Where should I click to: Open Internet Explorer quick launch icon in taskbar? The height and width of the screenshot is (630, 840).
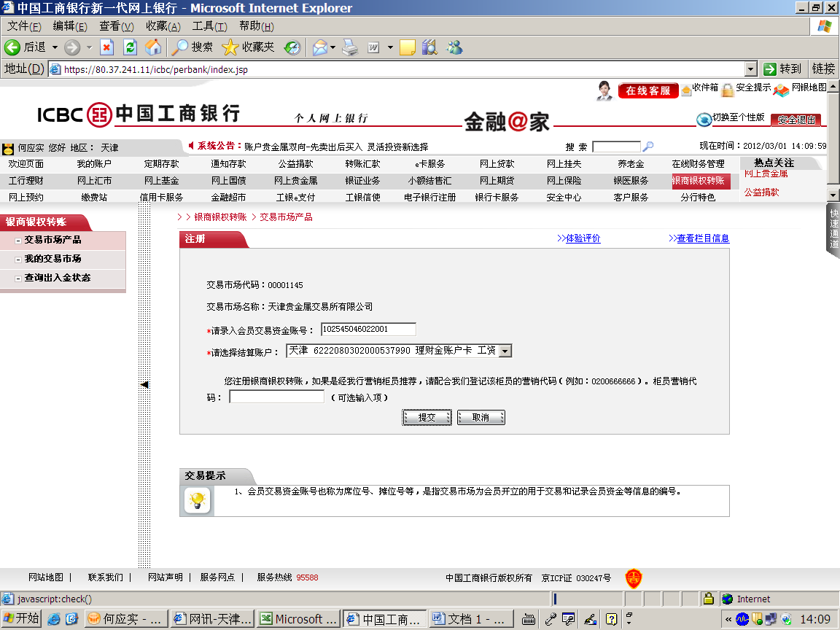(53, 619)
